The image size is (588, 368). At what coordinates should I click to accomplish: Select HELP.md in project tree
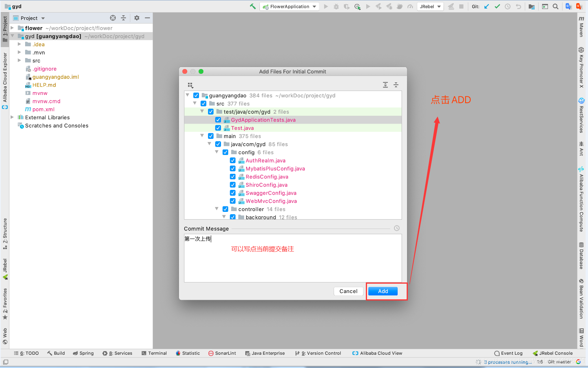(x=44, y=85)
